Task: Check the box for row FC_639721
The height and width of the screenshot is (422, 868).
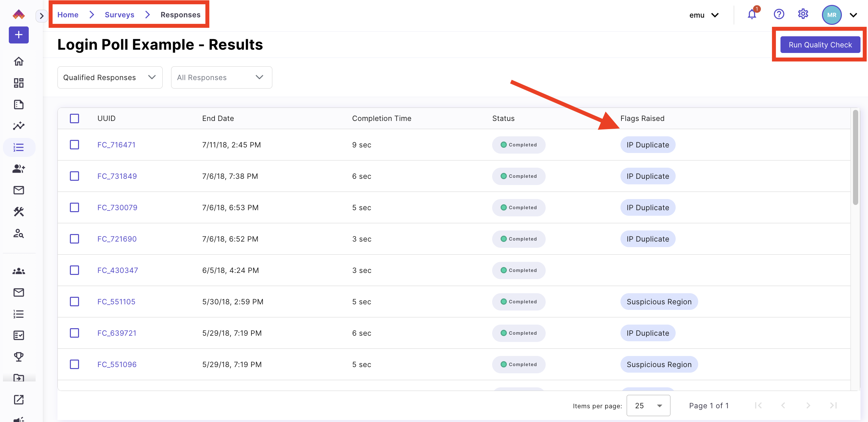Action: [x=74, y=333]
